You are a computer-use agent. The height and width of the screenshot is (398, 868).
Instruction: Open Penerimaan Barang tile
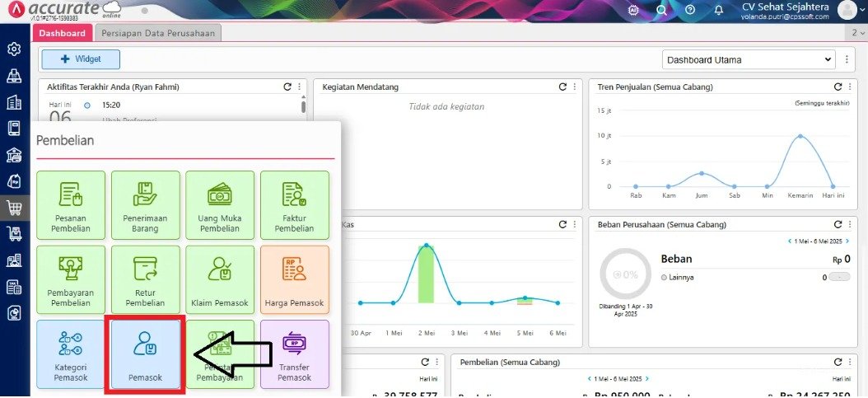[x=145, y=205]
